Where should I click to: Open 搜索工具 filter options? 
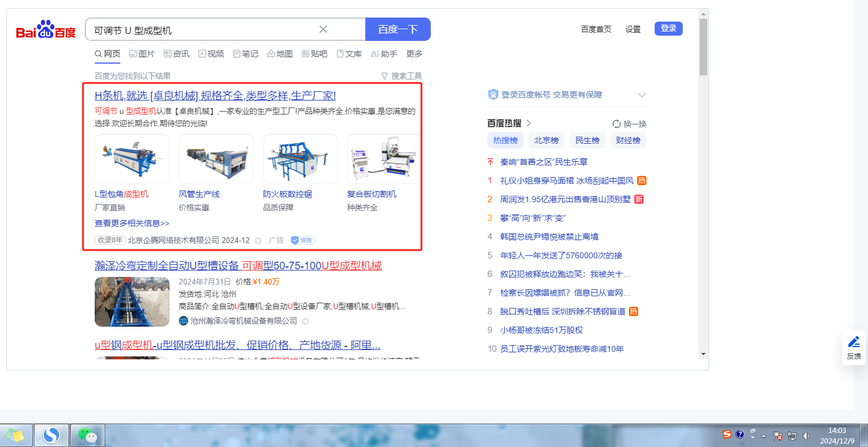coord(402,76)
